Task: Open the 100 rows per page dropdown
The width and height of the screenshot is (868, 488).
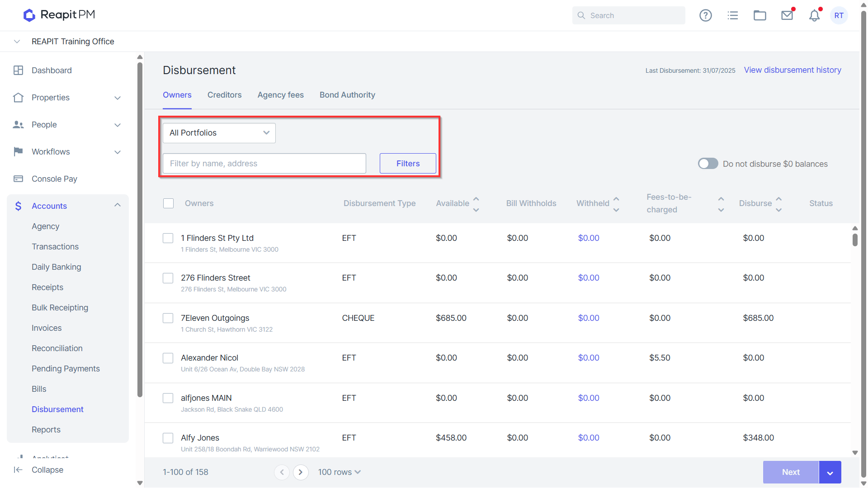Action: (340, 472)
